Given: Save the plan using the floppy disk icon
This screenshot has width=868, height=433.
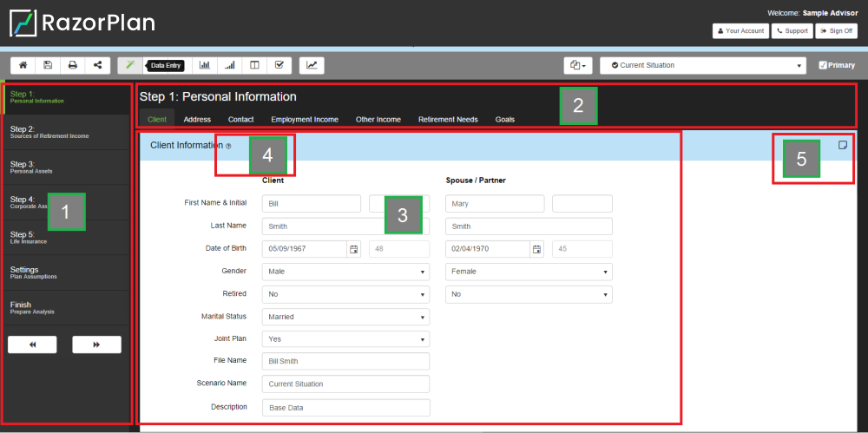Looking at the screenshot, I should [x=47, y=65].
